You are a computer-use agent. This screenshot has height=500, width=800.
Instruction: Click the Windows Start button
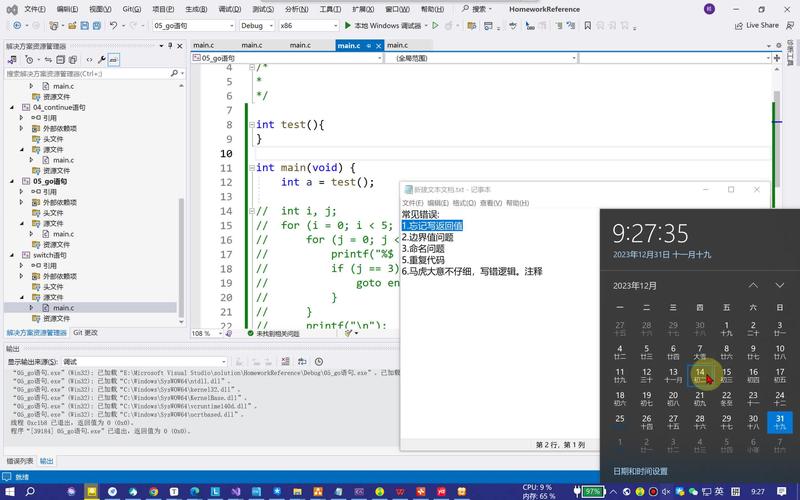tap(11, 491)
